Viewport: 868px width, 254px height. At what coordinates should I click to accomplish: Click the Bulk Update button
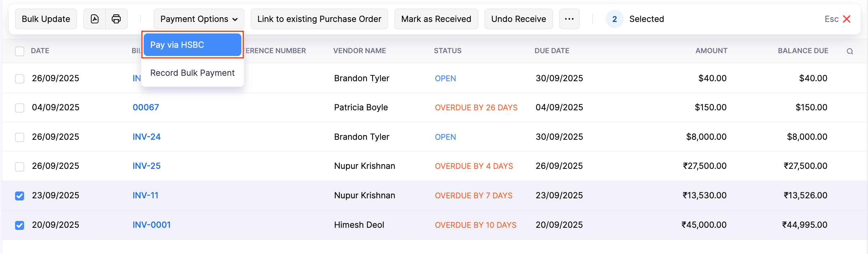point(46,19)
